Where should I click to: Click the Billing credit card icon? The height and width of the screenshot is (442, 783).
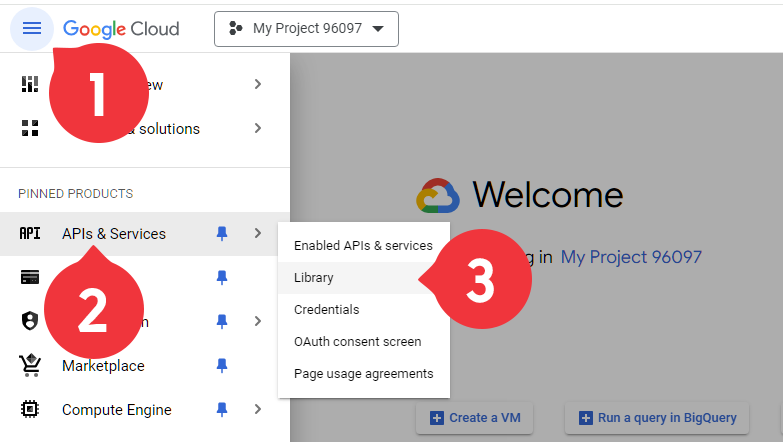click(30, 277)
